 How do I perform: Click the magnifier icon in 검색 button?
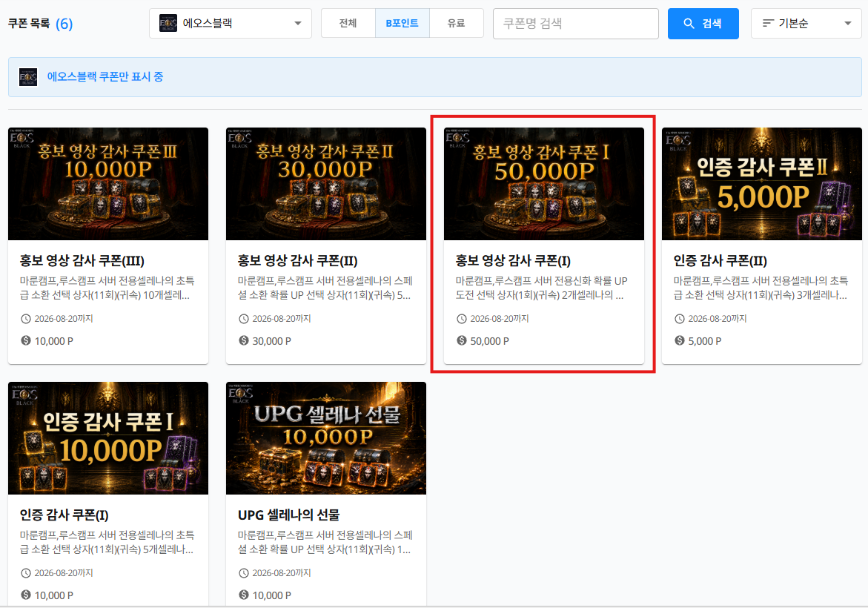689,23
